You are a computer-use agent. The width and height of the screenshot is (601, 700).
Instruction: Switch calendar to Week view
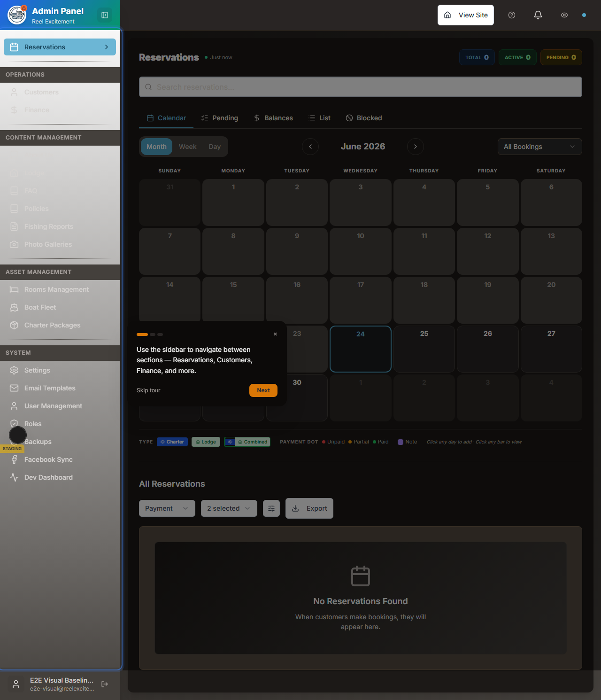click(x=188, y=147)
